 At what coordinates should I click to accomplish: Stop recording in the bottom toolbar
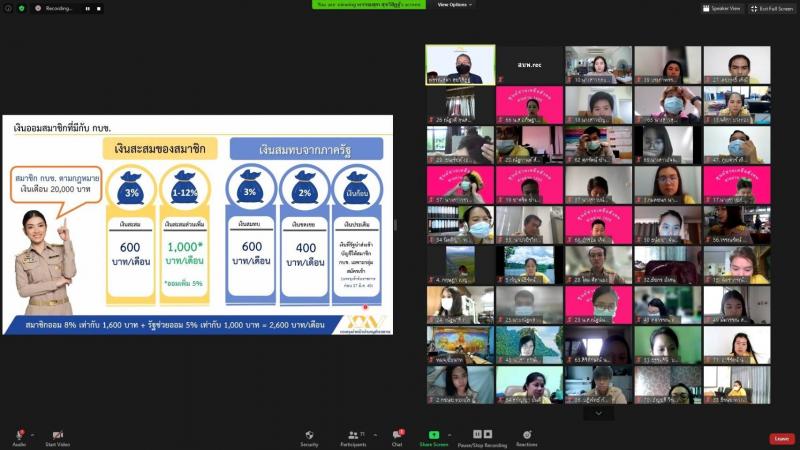[x=488, y=434]
